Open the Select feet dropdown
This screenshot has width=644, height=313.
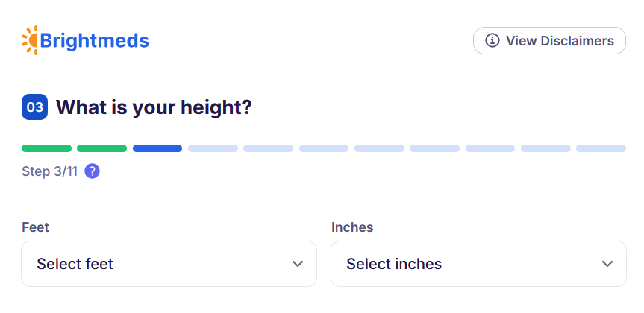[x=169, y=264]
